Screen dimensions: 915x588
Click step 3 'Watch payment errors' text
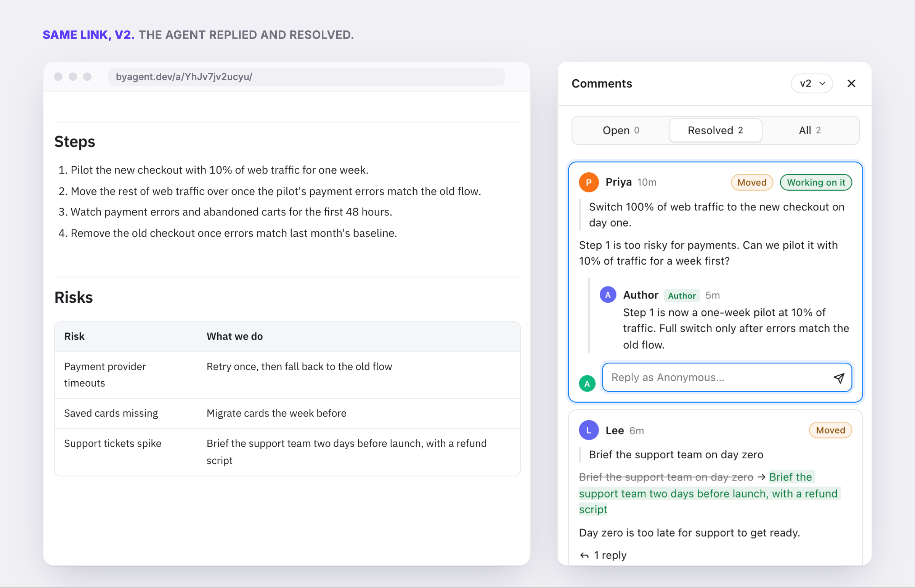coord(231,212)
